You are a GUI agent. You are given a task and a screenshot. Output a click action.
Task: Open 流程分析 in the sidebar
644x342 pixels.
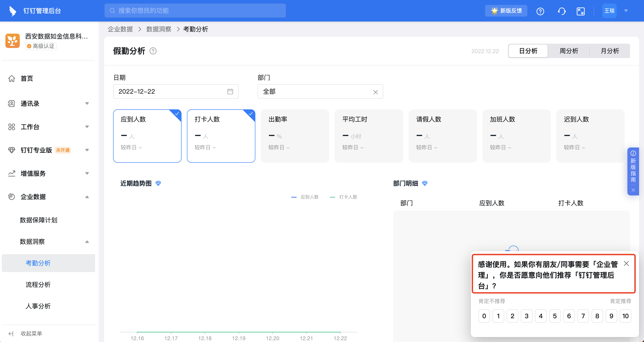coord(38,285)
